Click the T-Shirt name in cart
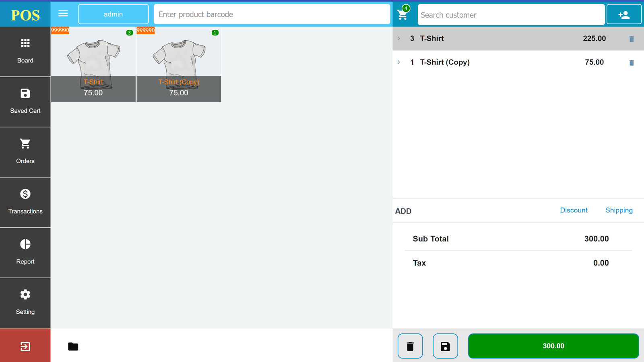644x362 pixels. pyautogui.click(x=432, y=39)
